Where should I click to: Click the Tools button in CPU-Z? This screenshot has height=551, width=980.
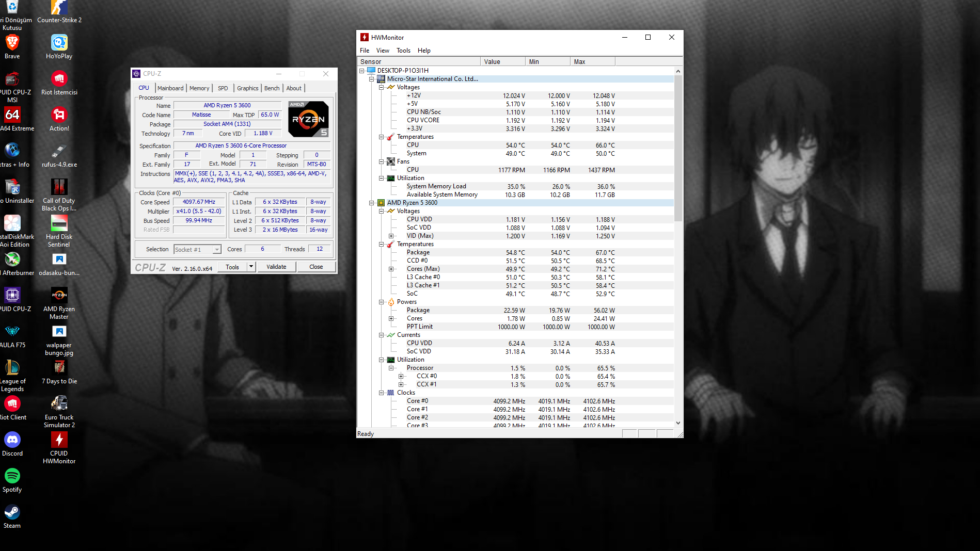point(232,267)
